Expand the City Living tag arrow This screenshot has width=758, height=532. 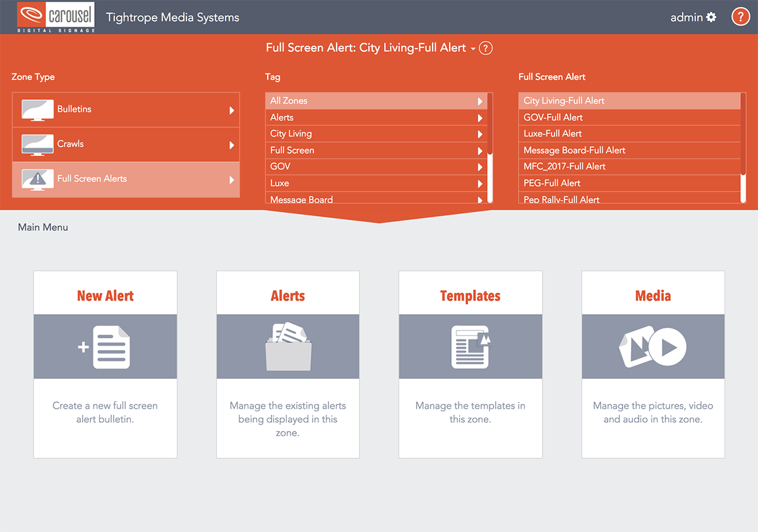(x=480, y=134)
